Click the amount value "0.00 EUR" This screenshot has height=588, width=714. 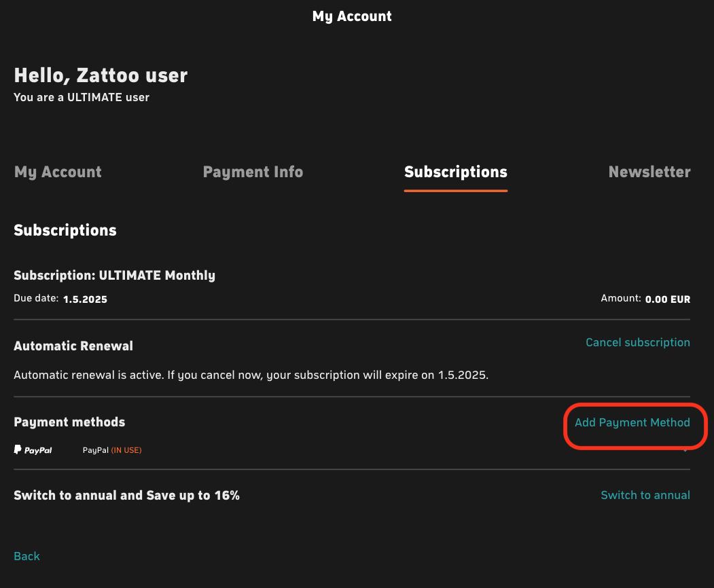668,299
